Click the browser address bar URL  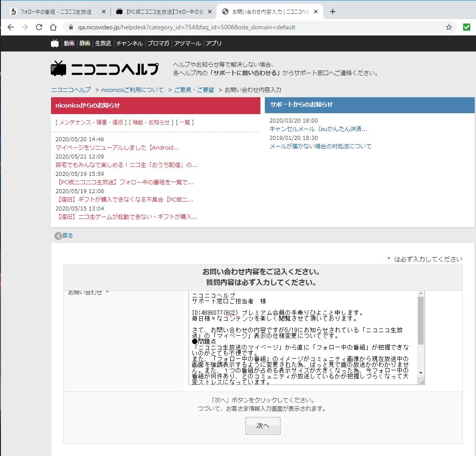point(186,27)
